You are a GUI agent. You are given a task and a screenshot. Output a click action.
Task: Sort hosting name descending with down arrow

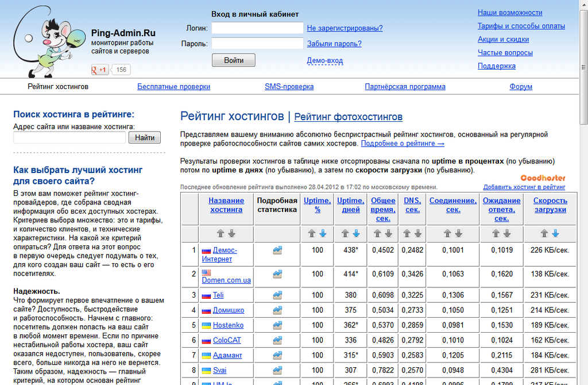click(x=232, y=233)
